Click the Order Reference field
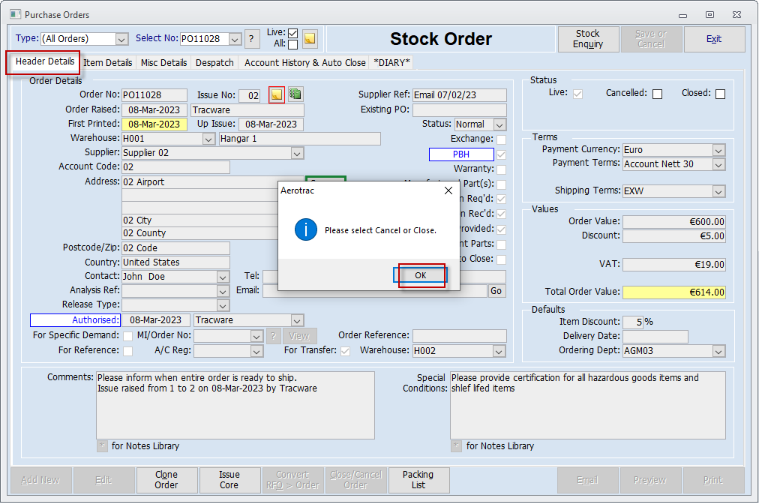759x503 pixels. point(459,335)
